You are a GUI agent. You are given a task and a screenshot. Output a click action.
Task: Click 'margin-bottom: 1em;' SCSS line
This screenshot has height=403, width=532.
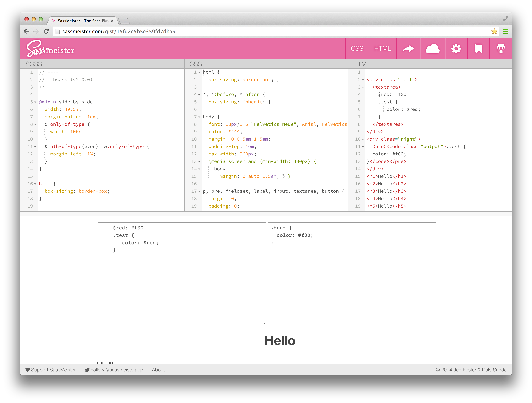pyautogui.click(x=71, y=117)
